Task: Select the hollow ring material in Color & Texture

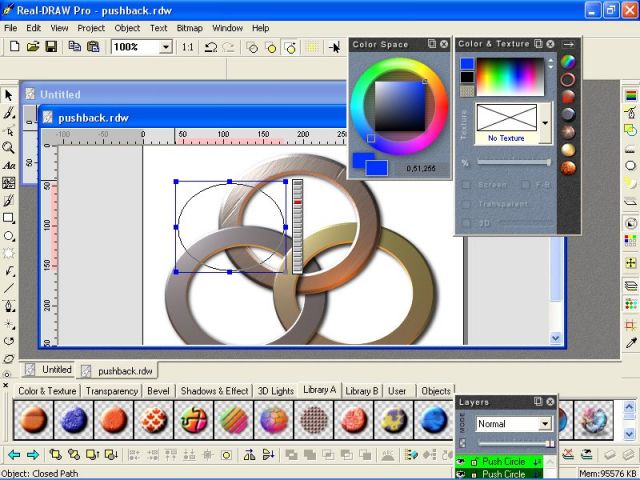Action: (x=568, y=80)
